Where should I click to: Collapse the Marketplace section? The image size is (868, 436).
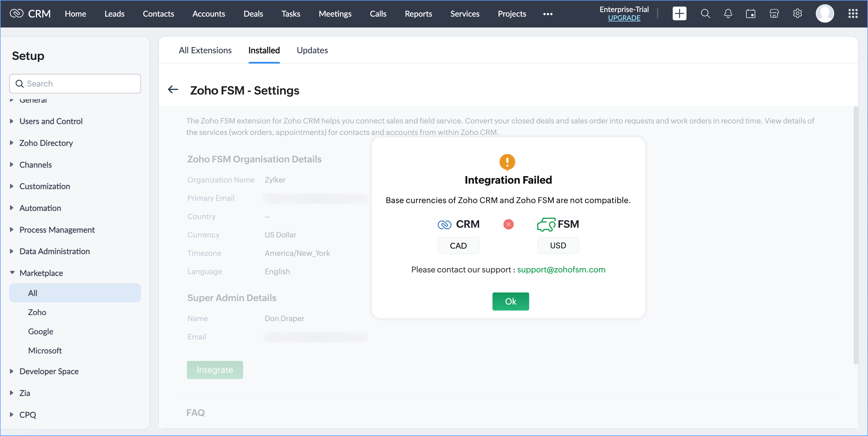coord(41,273)
